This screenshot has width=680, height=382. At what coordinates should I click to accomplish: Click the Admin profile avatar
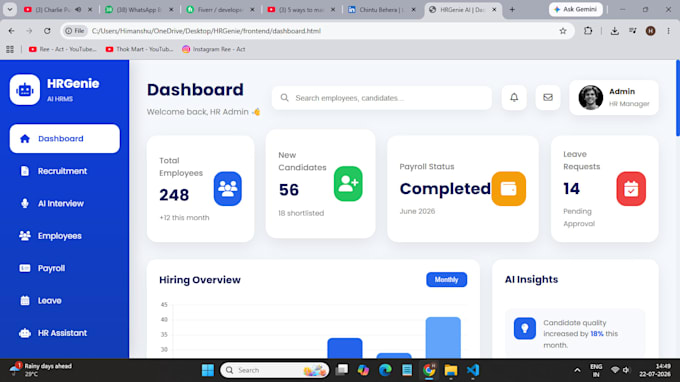point(591,98)
